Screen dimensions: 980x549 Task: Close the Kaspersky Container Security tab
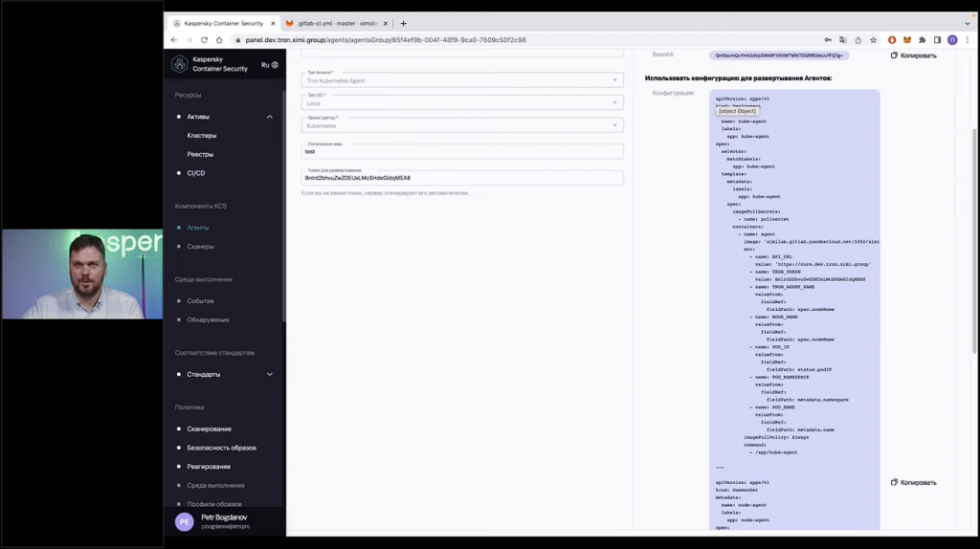pyautogui.click(x=273, y=23)
